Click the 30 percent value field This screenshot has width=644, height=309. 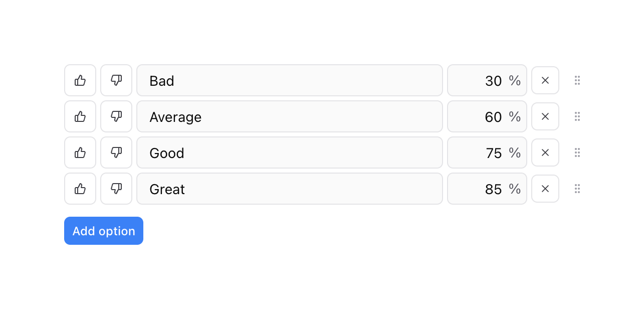pyautogui.click(x=481, y=80)
